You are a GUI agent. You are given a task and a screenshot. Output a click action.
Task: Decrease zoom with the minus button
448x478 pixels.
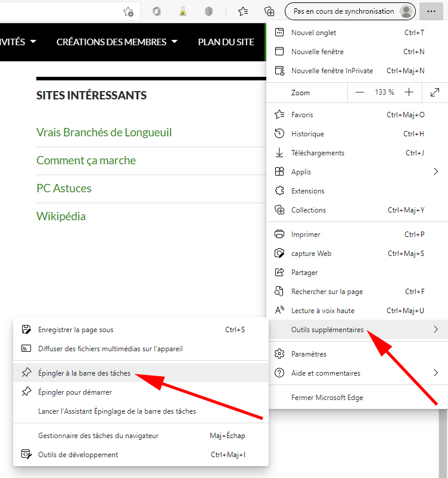[359, 92]
